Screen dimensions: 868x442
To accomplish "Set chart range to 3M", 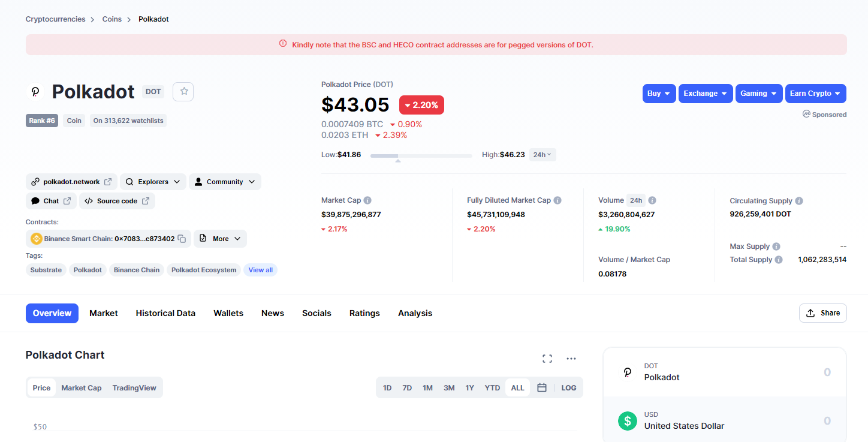I will pyautogui.click(x=449, y=388).
